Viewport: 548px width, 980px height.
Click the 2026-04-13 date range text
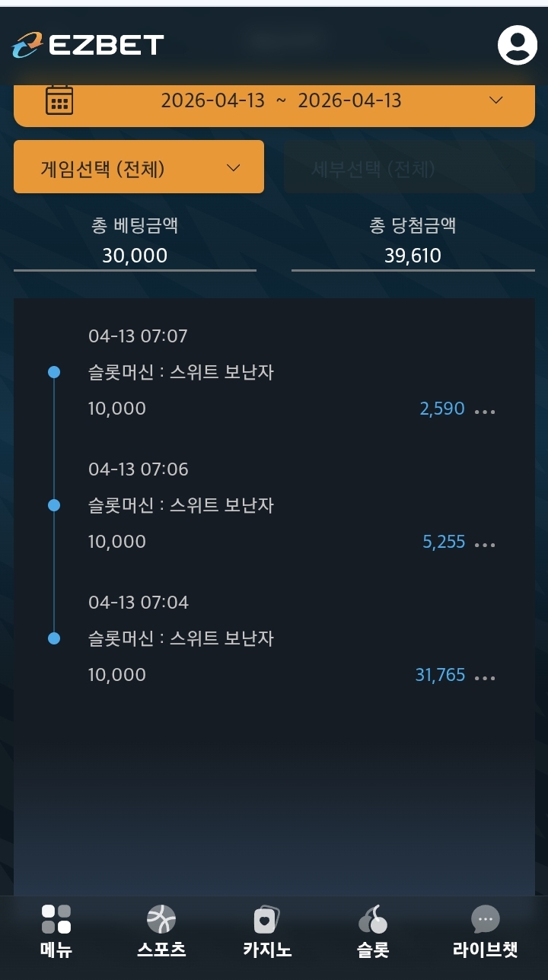point(281,100)
